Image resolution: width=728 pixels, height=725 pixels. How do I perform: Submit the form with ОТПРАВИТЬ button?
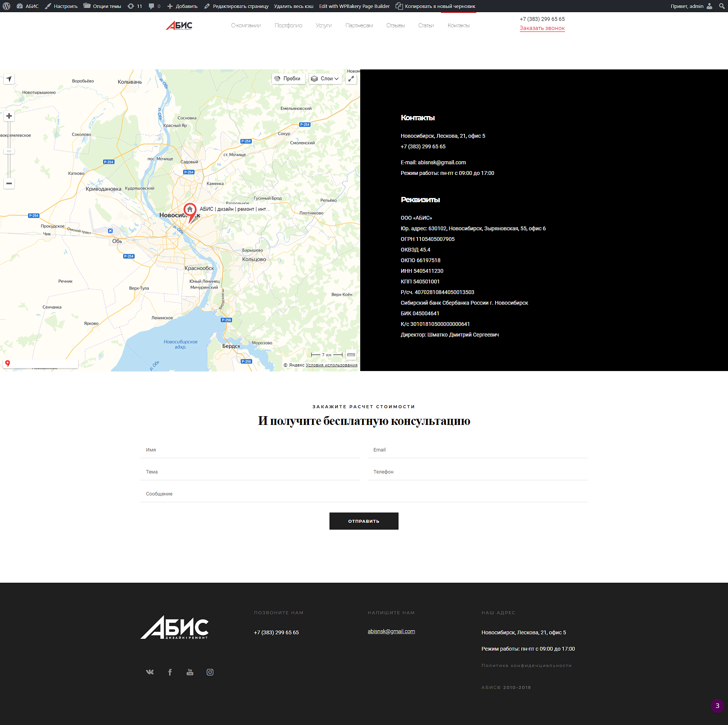click(364, 521)
